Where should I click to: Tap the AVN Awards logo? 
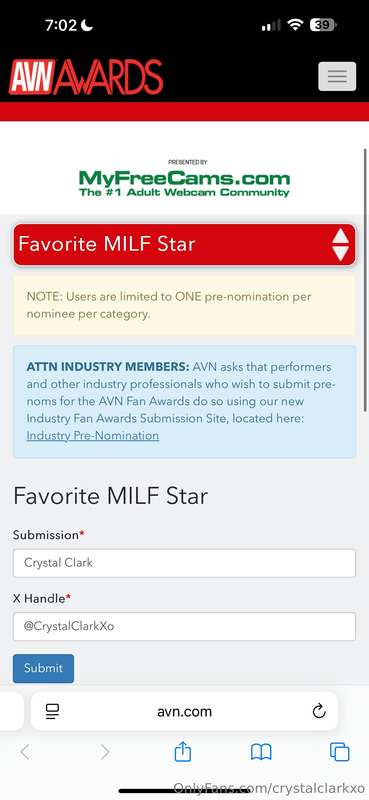pyautogui.click(x=86, y=77)
